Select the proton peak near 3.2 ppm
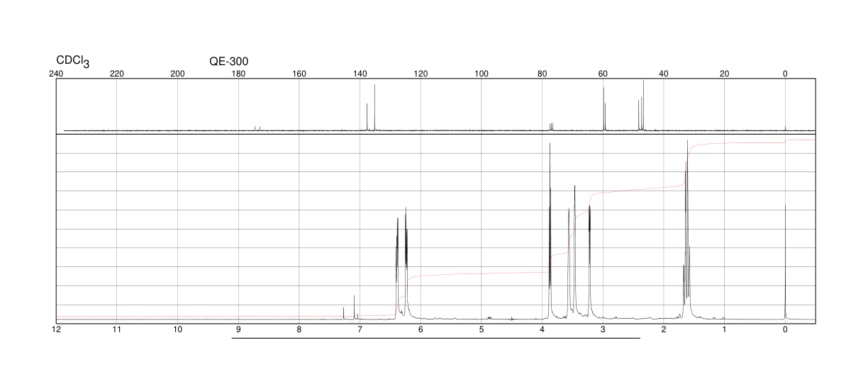This screenshot has height=374, width=868. [589, 260]
